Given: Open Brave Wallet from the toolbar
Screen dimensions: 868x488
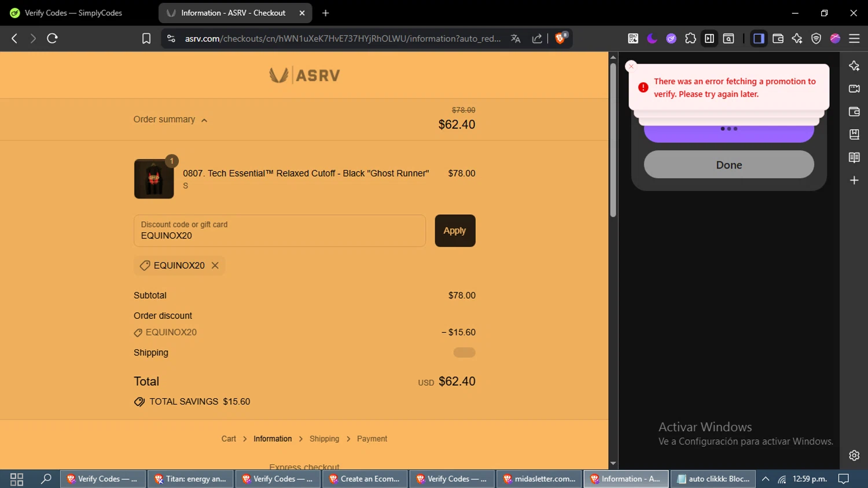Looking at the screenshot, I should click(778, 38).
